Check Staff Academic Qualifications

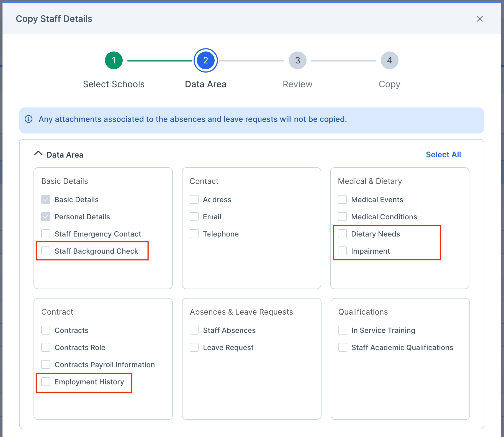point(343,347)
